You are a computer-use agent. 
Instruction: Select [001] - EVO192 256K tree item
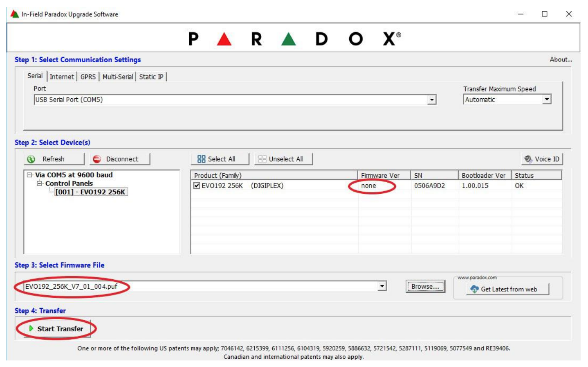click(x=91, y=192)
